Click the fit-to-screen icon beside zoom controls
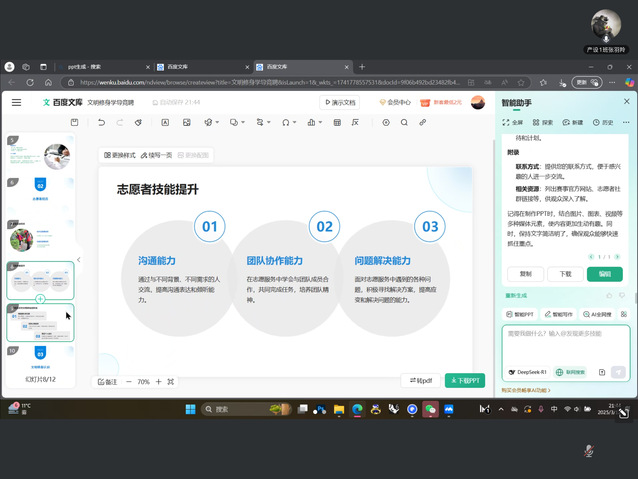Screen dimensions: 638x479 [x=171, y=382]
